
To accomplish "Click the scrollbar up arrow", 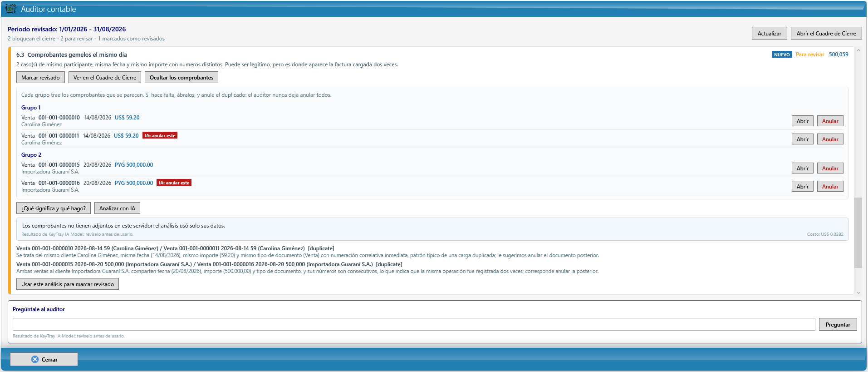I will (x=858, y=50).
